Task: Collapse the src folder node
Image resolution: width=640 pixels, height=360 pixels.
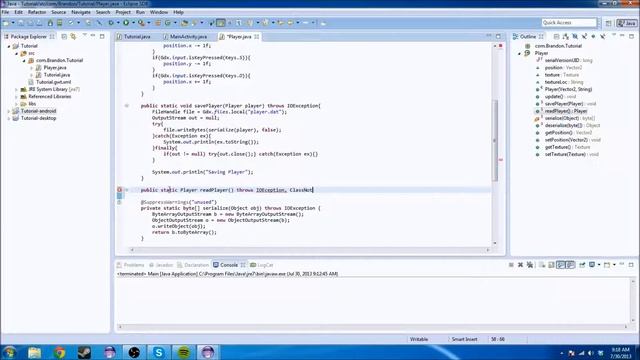Action: 16,53
